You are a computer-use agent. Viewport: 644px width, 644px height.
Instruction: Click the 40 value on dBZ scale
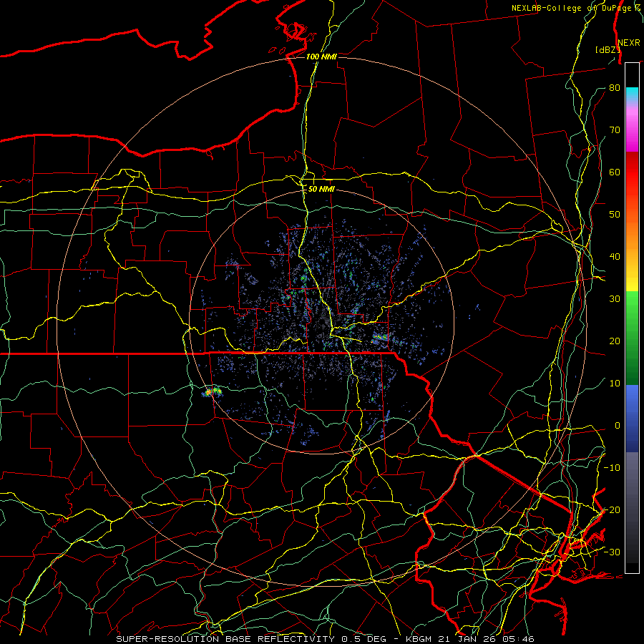(615, 257)
